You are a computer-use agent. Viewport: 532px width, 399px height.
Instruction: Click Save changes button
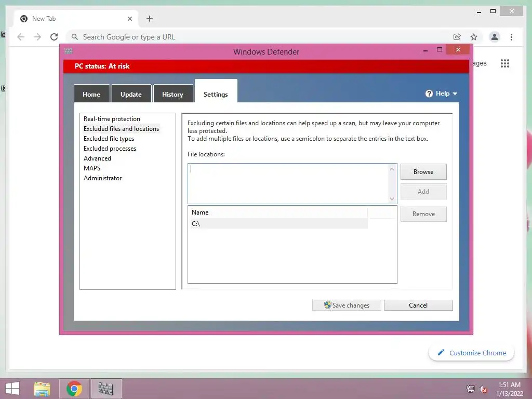click(347, 305)
